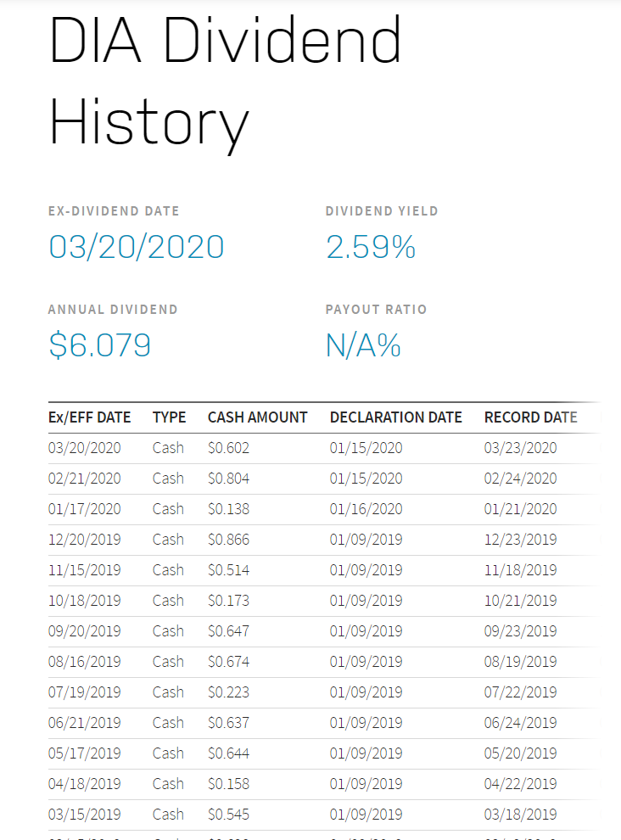Click the N/A% payout ratio value
This screenshot has width=621, height=840.
[x=363, y=345]
